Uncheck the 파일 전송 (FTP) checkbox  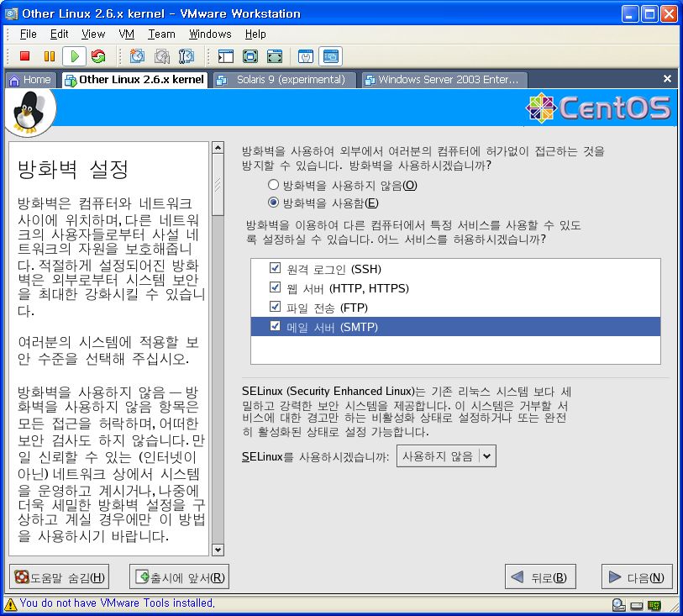pos(275,307)
